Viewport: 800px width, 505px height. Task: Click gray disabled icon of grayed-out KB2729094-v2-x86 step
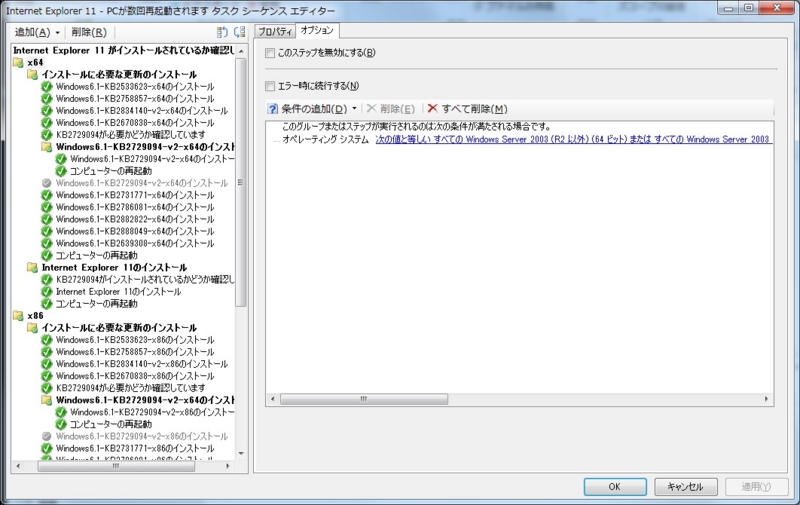coord(47,436)
